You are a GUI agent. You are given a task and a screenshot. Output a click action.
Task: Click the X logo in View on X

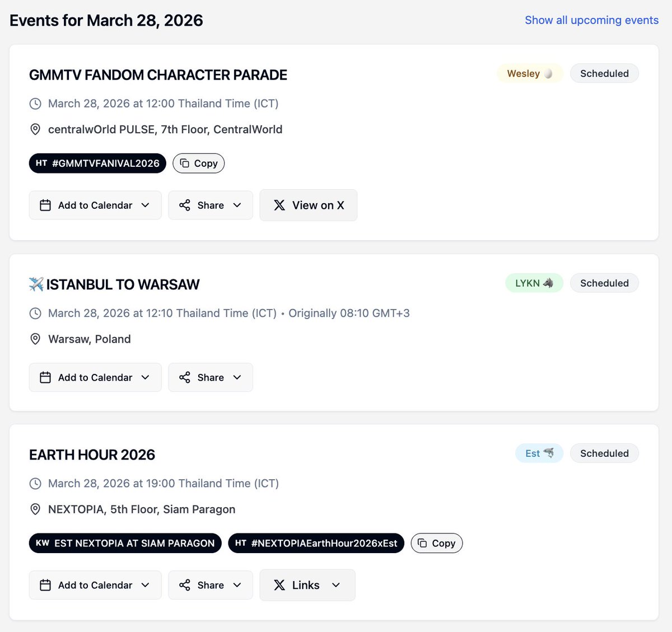click(x=279, y=205)
